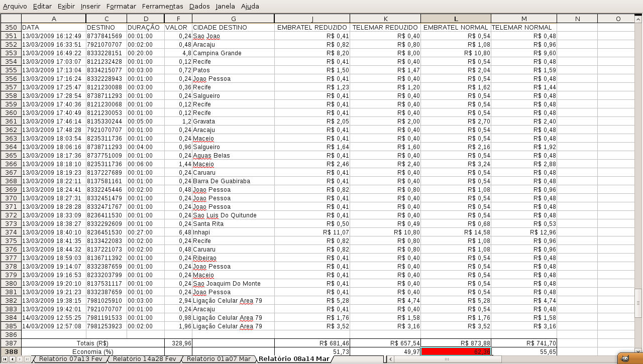Open the Ajuda menu
Image resolution: width=643 pixels, height=364 pixels.
pos(250,7)
